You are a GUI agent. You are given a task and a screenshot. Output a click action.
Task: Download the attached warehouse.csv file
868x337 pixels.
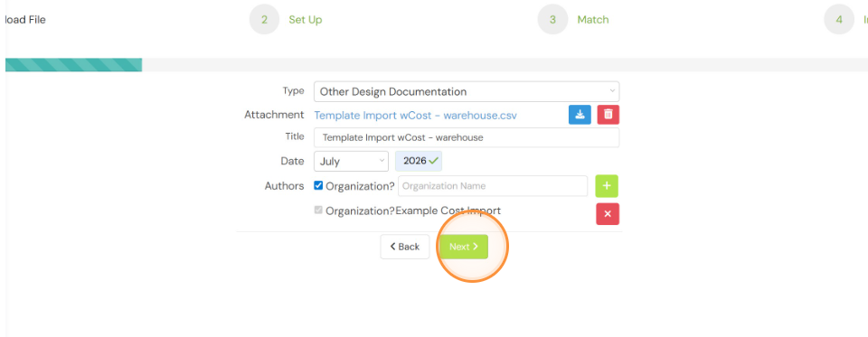[580, 115]
